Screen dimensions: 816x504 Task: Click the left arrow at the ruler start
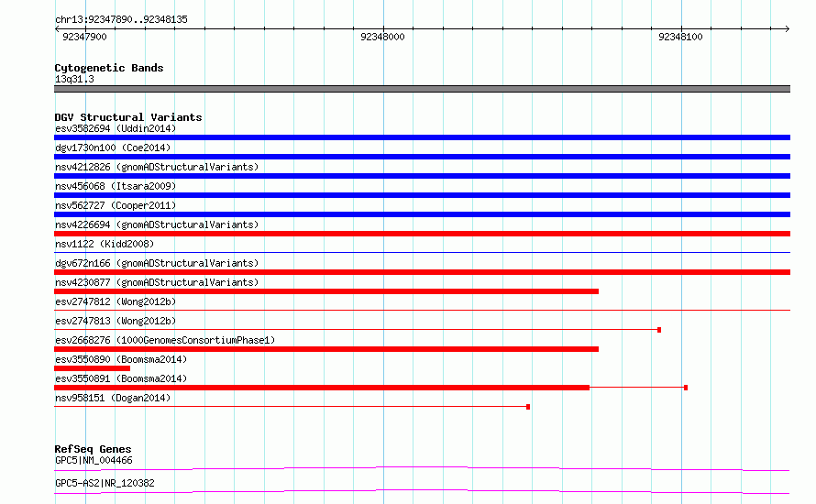pyautogui.click(x=57, y=28)
